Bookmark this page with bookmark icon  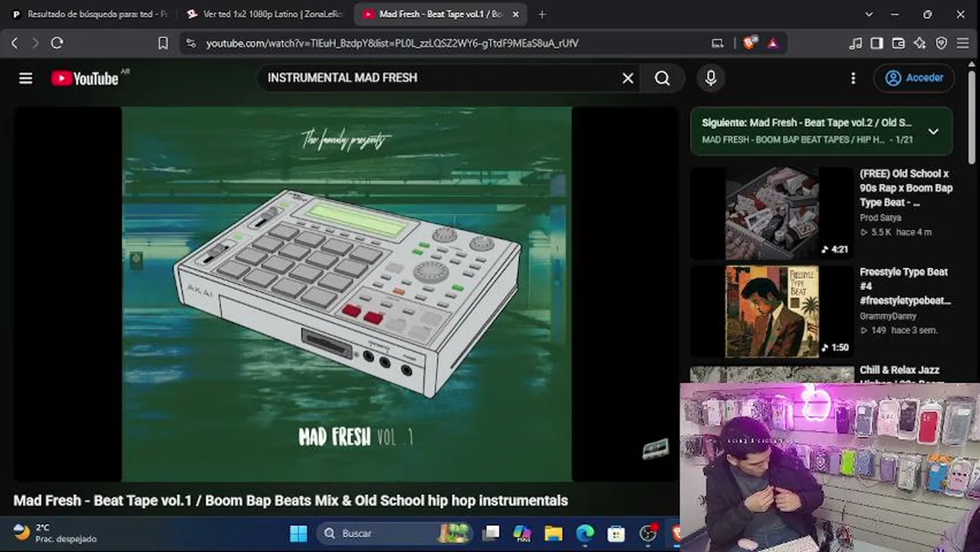click(x=163, y=43)
